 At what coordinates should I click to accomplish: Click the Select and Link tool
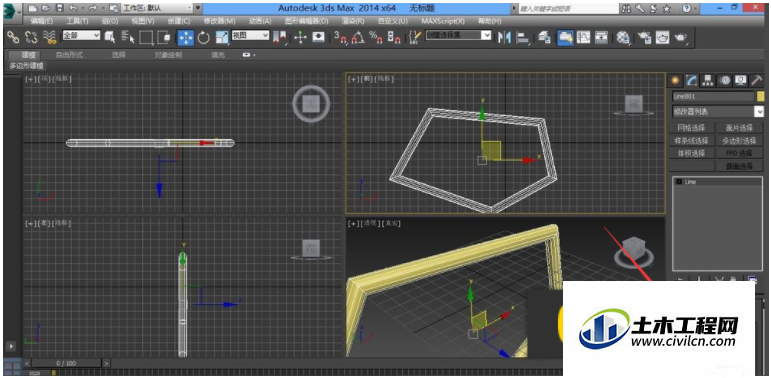[x=13, y=37]
